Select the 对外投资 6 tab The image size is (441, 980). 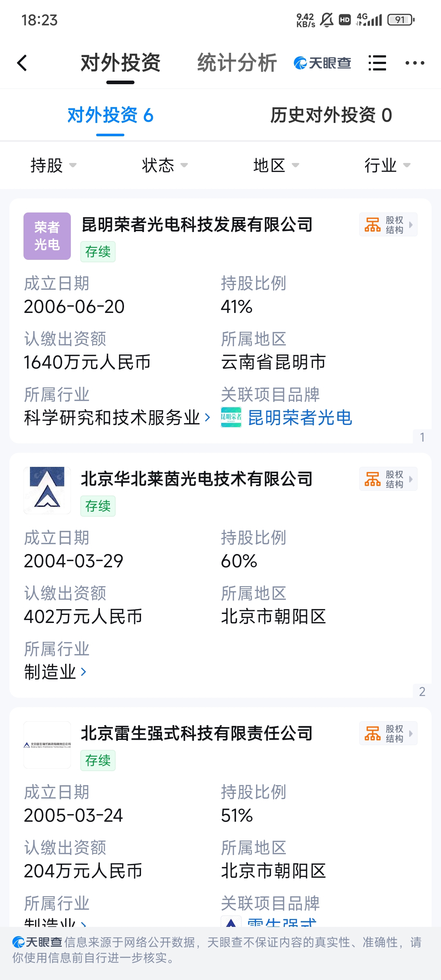click(110, 115)
